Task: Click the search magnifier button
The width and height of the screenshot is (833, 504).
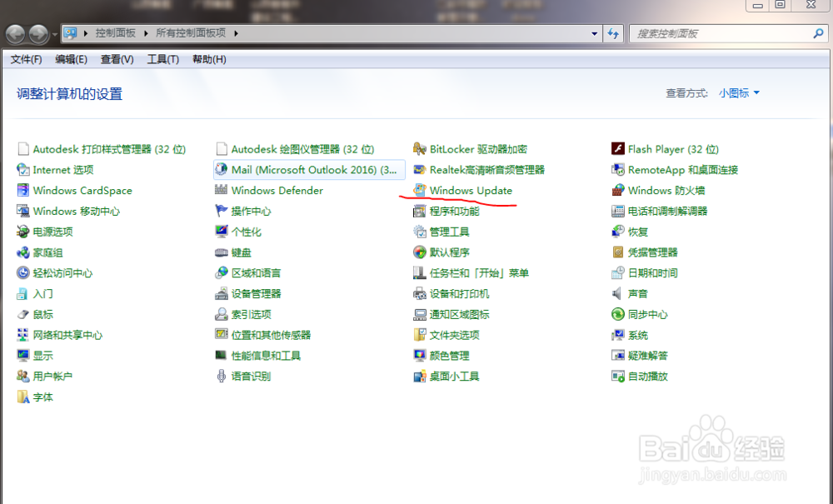Action: point(818,33)
